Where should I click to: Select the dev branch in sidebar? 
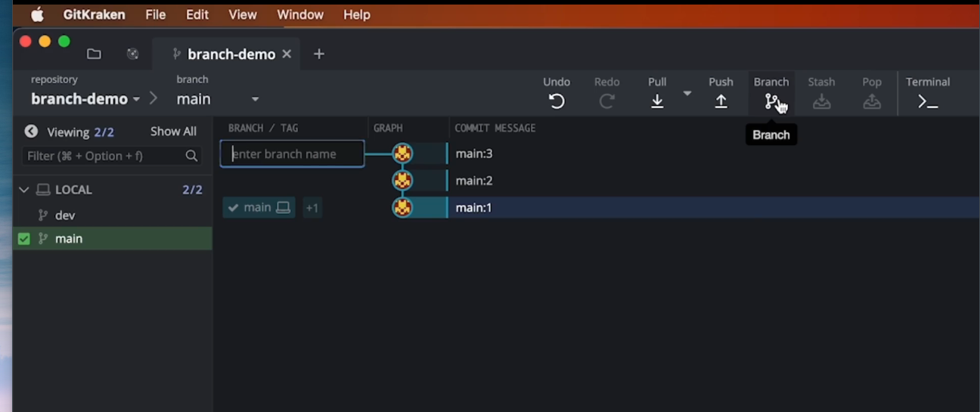65,215
